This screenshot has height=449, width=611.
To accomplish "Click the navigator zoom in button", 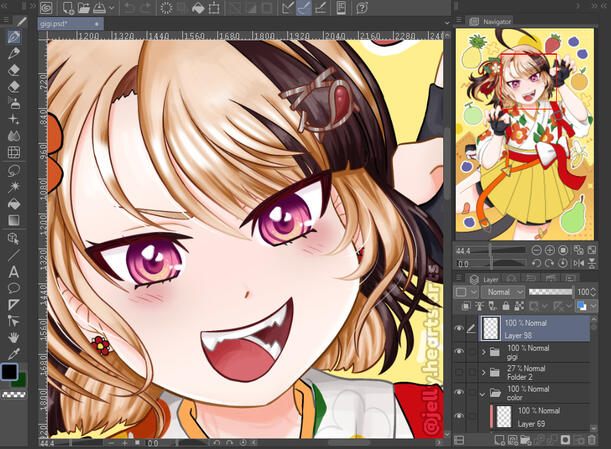I will 549,250.
